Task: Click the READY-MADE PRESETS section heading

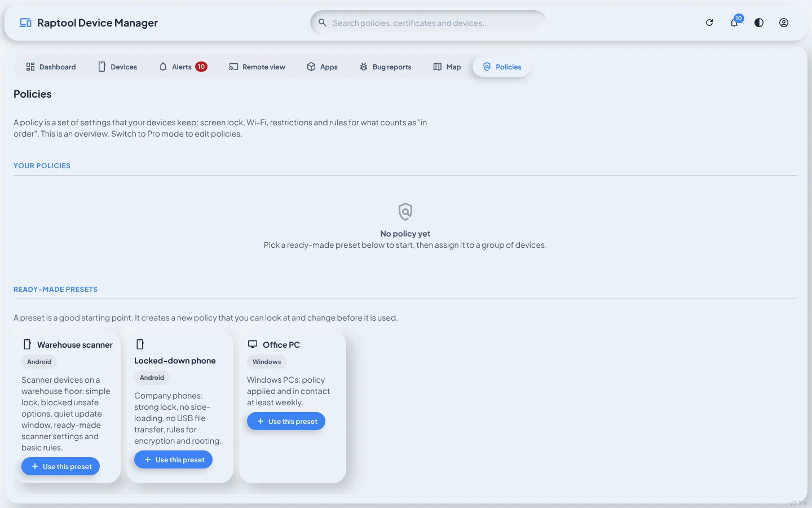Action: pyautogui.click(x=56, y=289)
